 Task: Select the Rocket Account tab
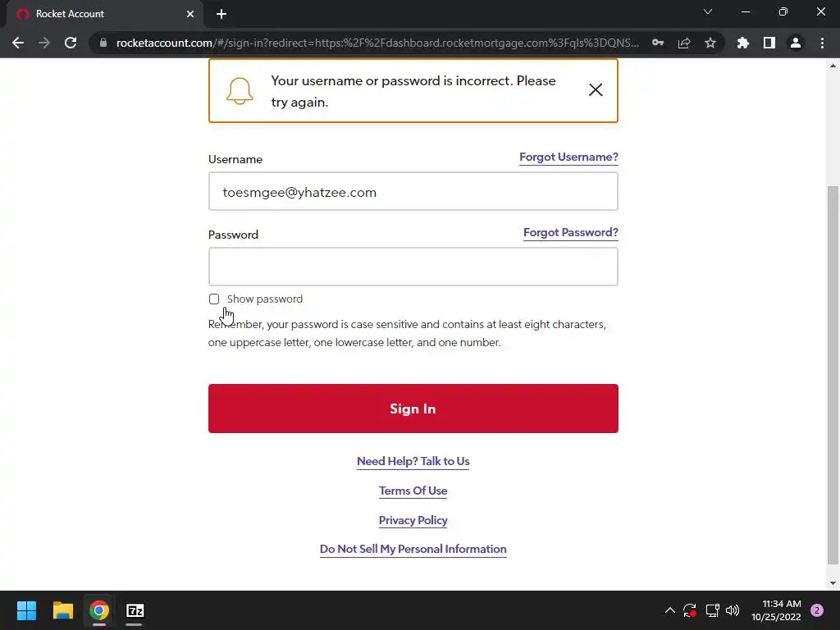point(104,14)
